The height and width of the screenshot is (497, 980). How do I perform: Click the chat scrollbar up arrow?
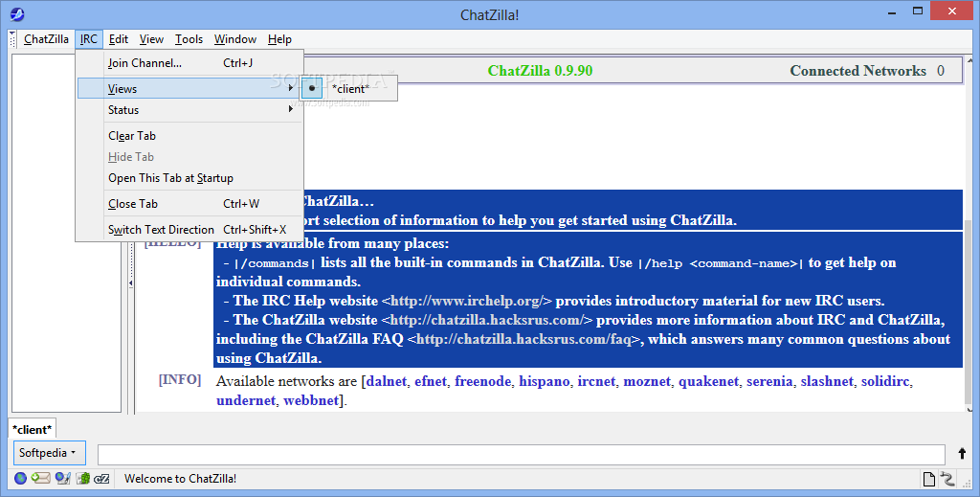coord(969,60)
